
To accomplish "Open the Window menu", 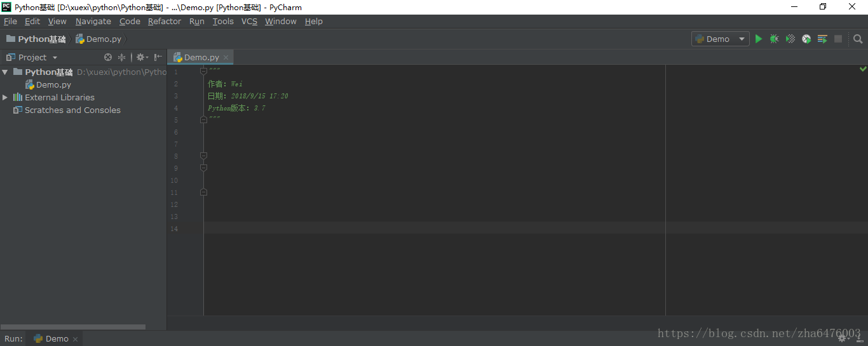I will click(x=281, y=21).
